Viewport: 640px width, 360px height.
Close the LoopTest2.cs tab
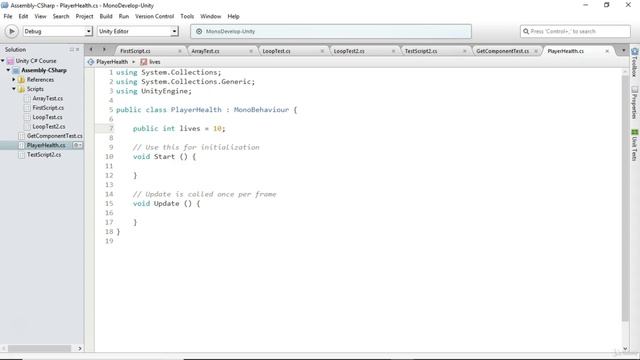[x=393, y=51]
